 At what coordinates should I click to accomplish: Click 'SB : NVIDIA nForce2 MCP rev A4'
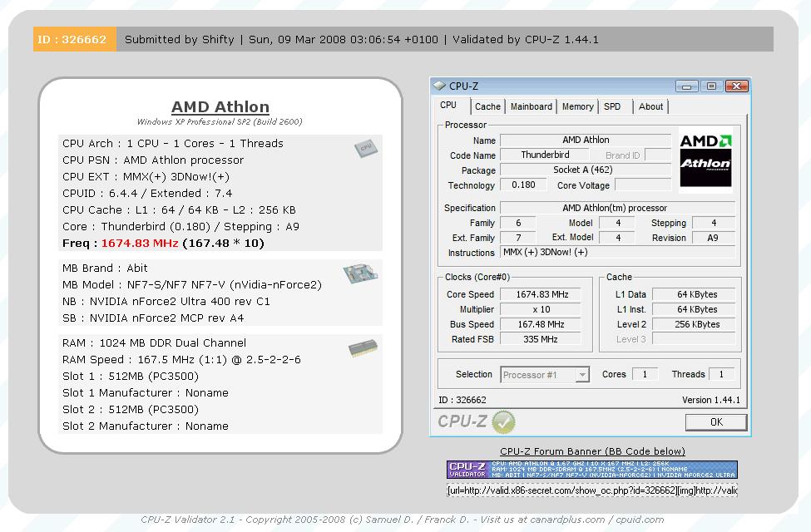(x=153, y=318)
